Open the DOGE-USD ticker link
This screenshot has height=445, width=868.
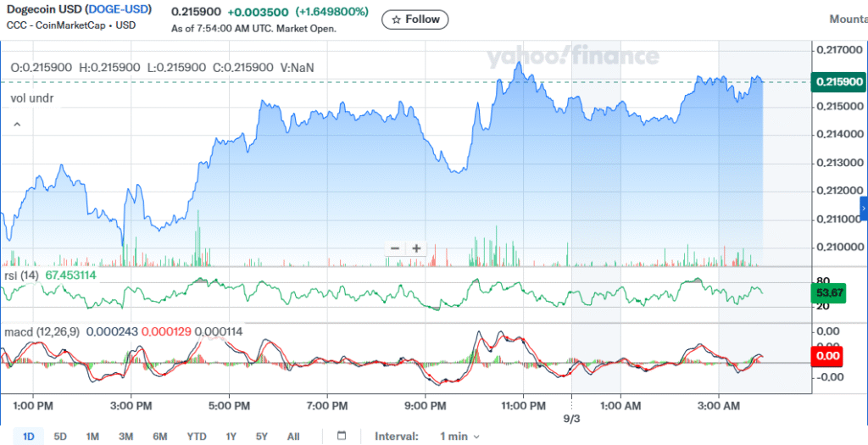(x=119, y=10)
